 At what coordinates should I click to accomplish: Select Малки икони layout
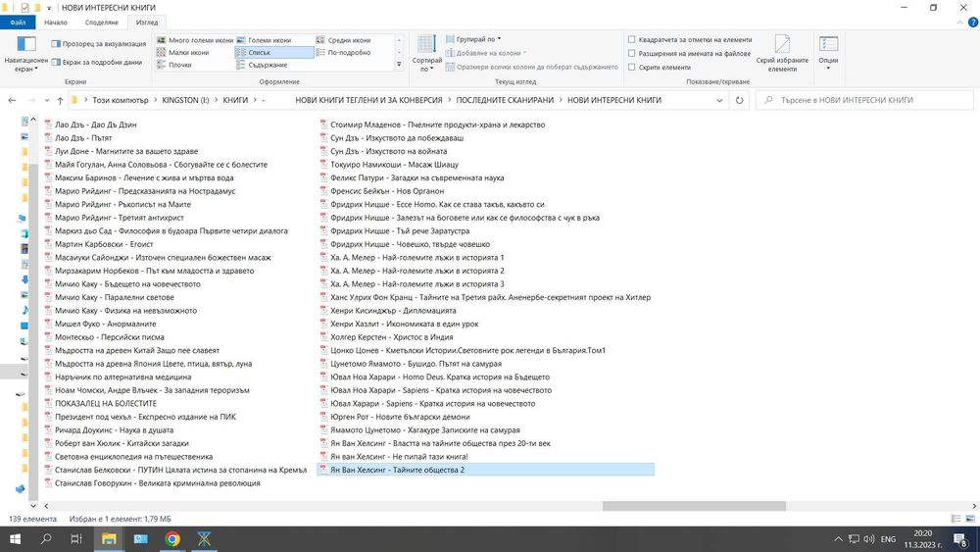coord(183,53)
